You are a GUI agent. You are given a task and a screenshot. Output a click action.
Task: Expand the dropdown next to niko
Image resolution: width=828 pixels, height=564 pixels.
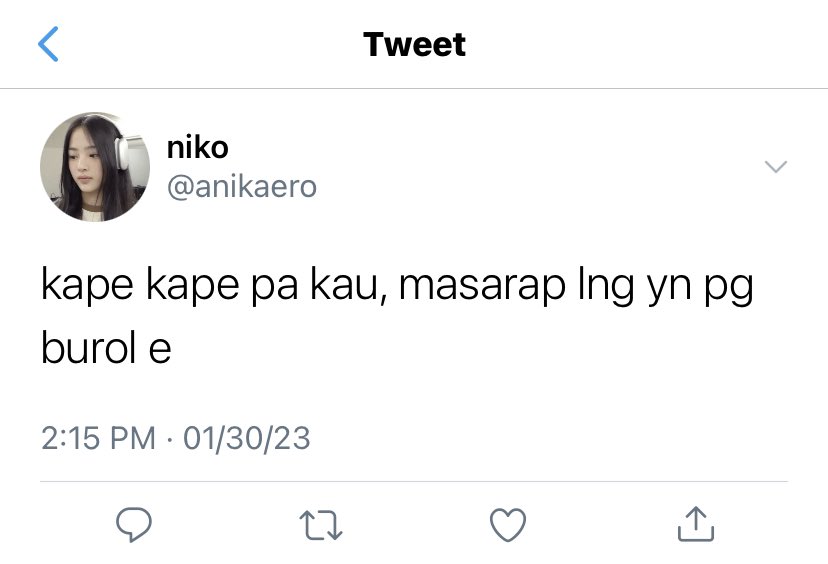776,166
